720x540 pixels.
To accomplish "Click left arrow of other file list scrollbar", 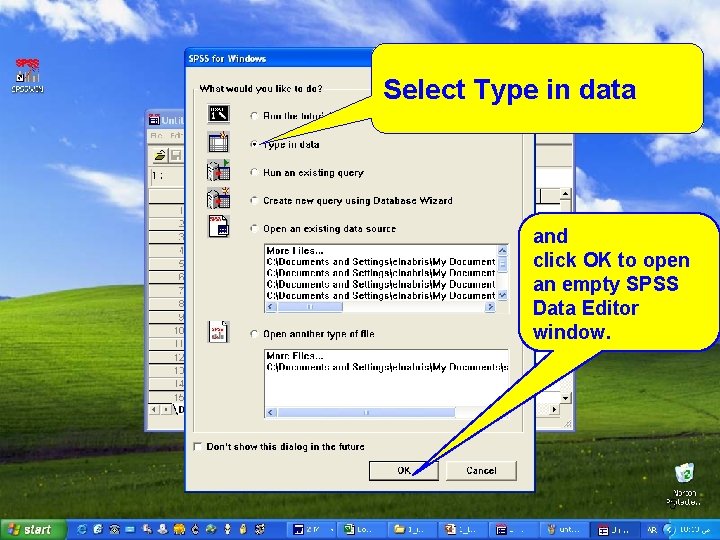I will (271, 412).
